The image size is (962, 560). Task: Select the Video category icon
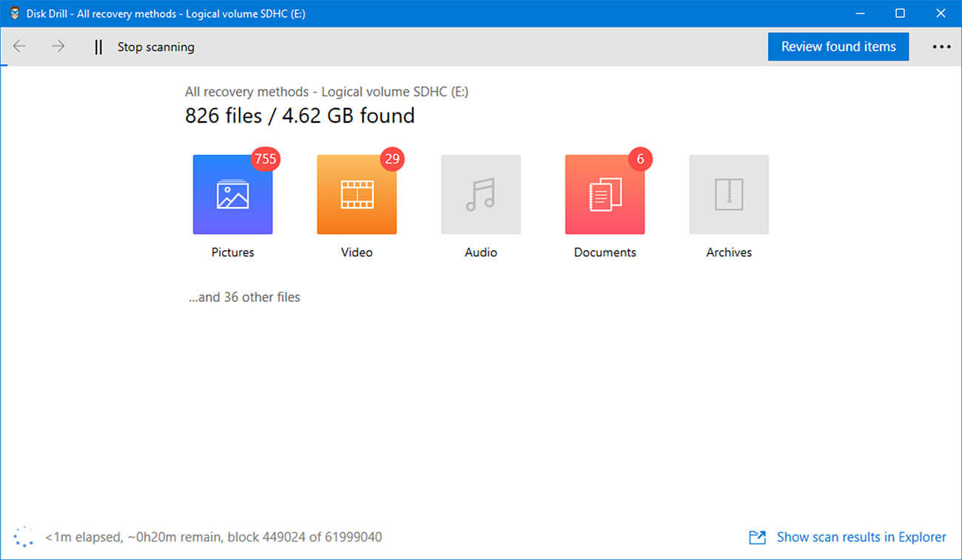tap(357, 194)
